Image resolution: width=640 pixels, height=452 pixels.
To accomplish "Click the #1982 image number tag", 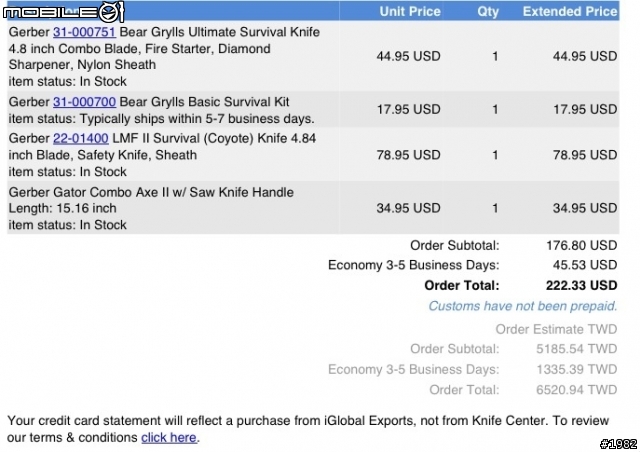I will click(x=618, y=443).
